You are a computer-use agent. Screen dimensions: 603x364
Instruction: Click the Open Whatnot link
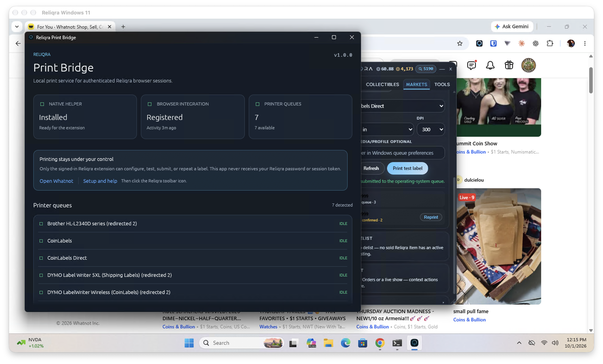pyautogui.click(x=56, y=181)
